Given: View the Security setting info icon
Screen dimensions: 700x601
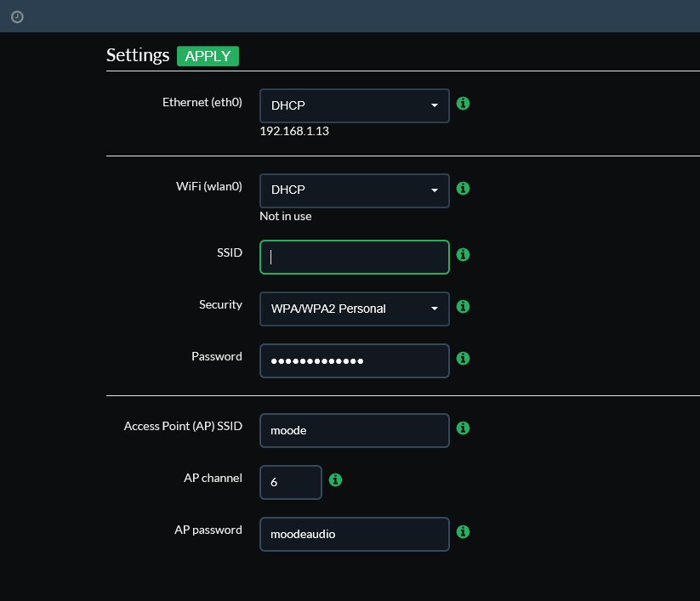Looking at the screenshot, I should point(463,307).
